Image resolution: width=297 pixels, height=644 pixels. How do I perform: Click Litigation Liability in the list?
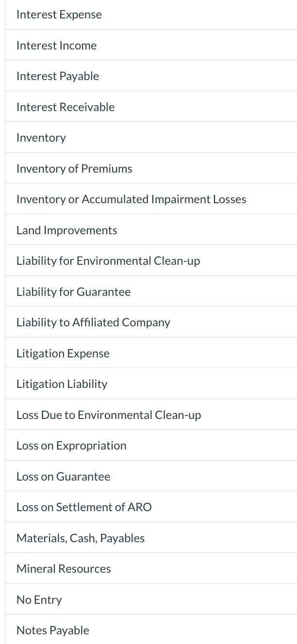pos(62,384)
